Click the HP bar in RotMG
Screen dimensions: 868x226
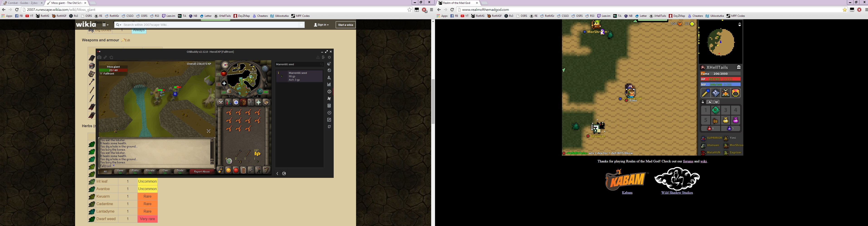(721, 79)
